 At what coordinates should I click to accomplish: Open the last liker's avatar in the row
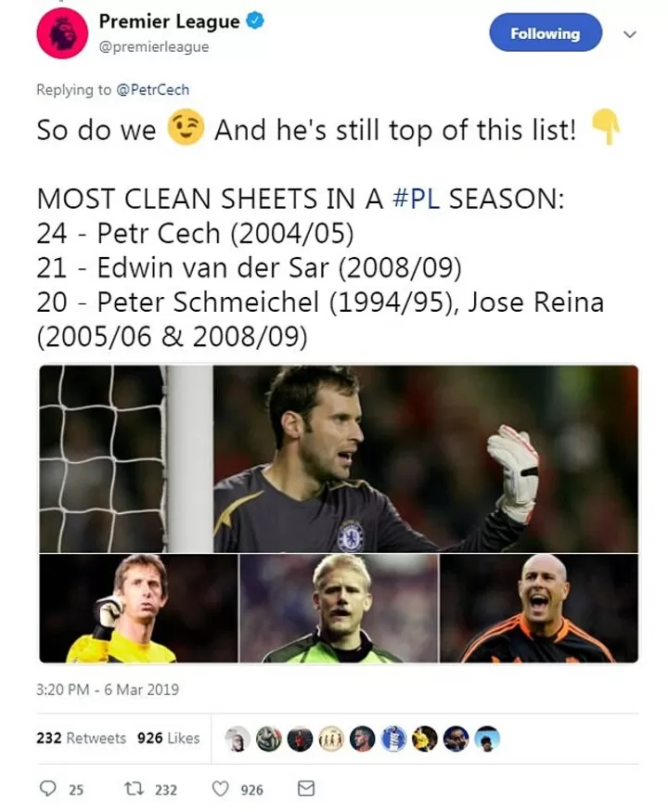point(487,739)
